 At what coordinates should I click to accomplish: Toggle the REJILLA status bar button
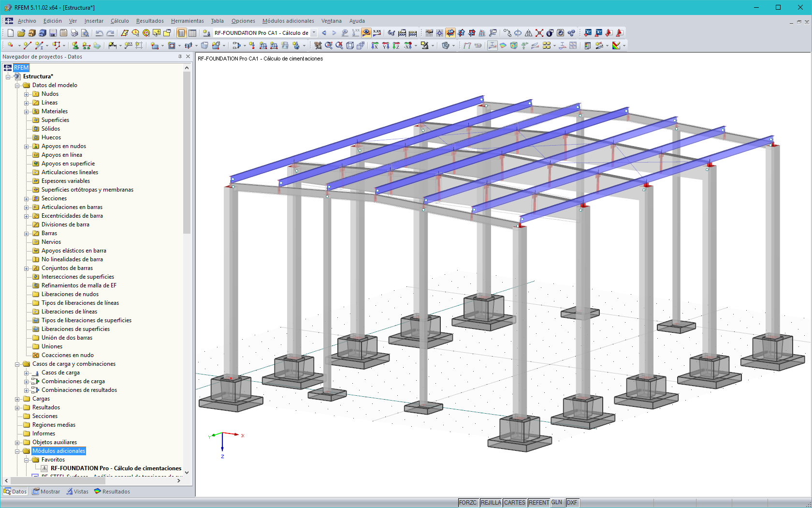(491, 503)
